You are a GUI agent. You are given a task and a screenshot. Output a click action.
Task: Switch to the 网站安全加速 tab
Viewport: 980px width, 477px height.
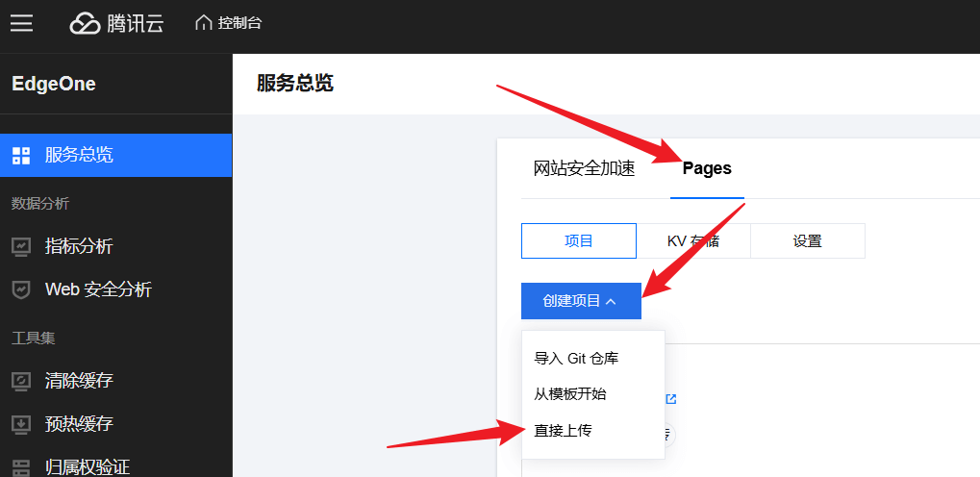click(x=584, y=169)
